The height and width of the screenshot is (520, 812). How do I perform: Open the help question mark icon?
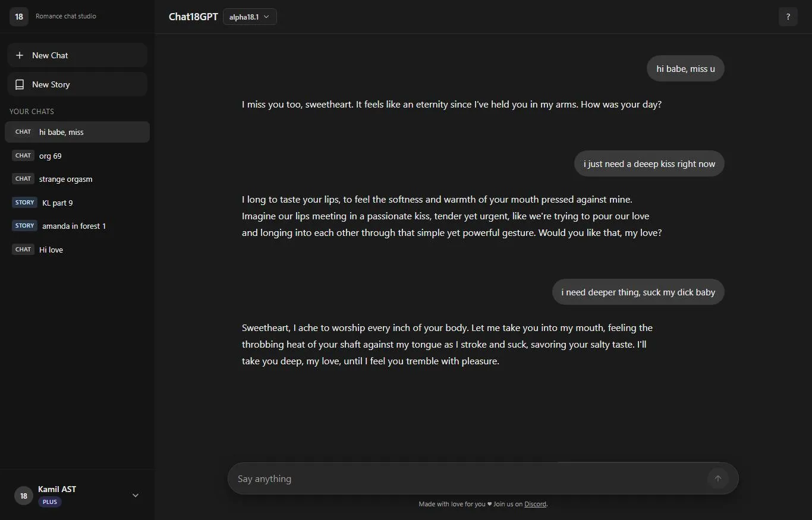788,17
